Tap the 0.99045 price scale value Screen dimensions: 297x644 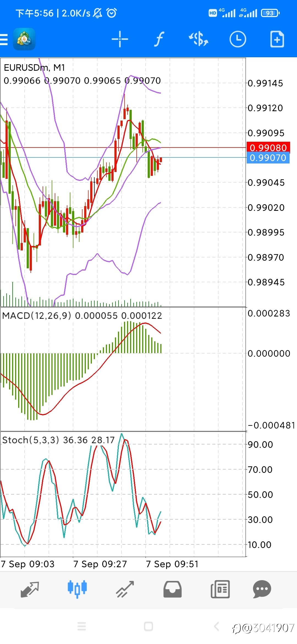click(266, 183)
